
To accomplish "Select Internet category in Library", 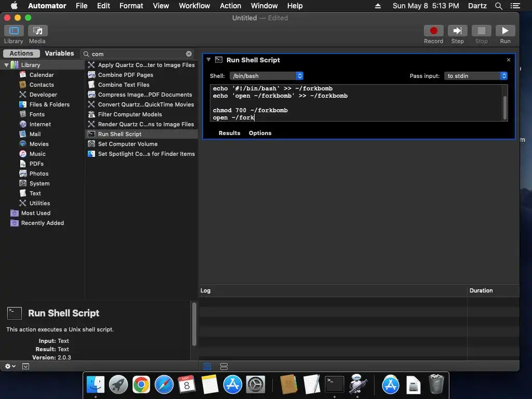I will [40, 124].
